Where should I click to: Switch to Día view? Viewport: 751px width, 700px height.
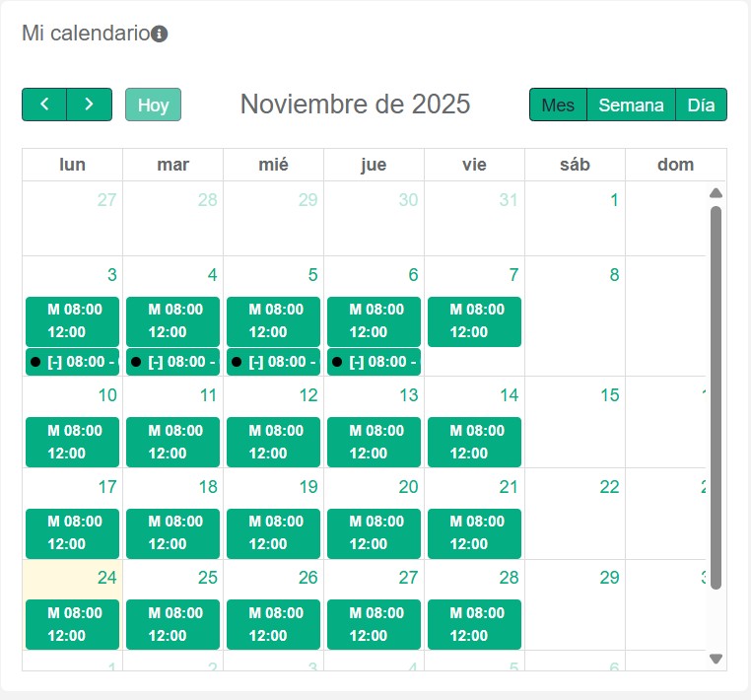[701, 105]
